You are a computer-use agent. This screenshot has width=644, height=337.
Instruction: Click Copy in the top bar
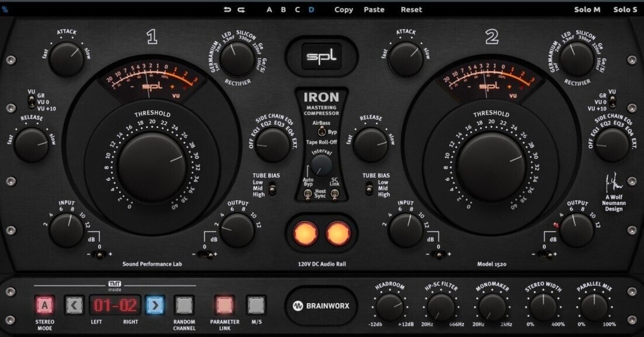(x=344, y=10)
